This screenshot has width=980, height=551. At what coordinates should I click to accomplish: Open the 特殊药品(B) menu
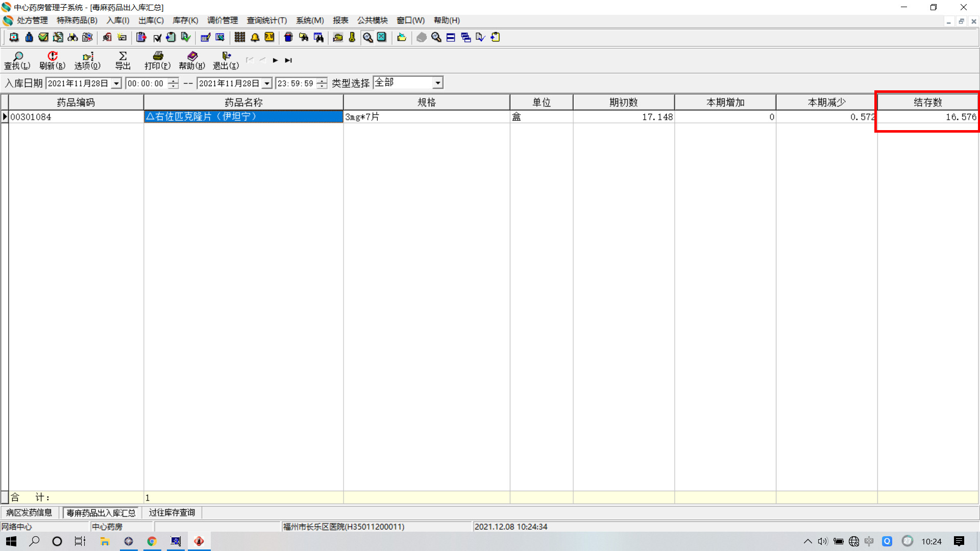pyautogui.click(x=77, y=20)
